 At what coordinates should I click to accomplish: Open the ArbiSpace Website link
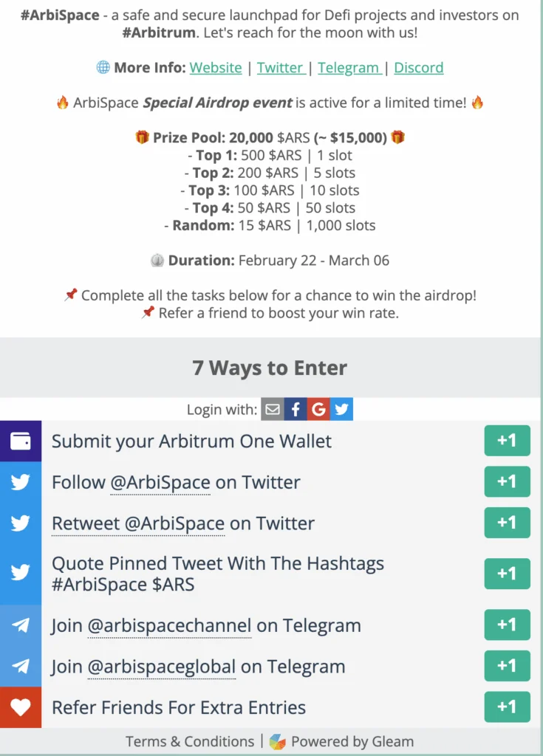tap(216, 67)
